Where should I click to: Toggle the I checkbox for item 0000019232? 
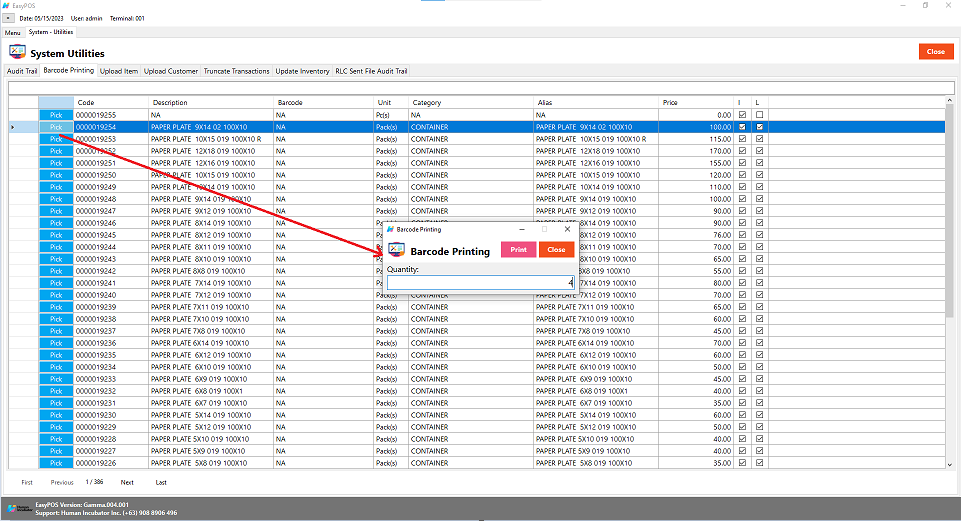coord(742,390)
